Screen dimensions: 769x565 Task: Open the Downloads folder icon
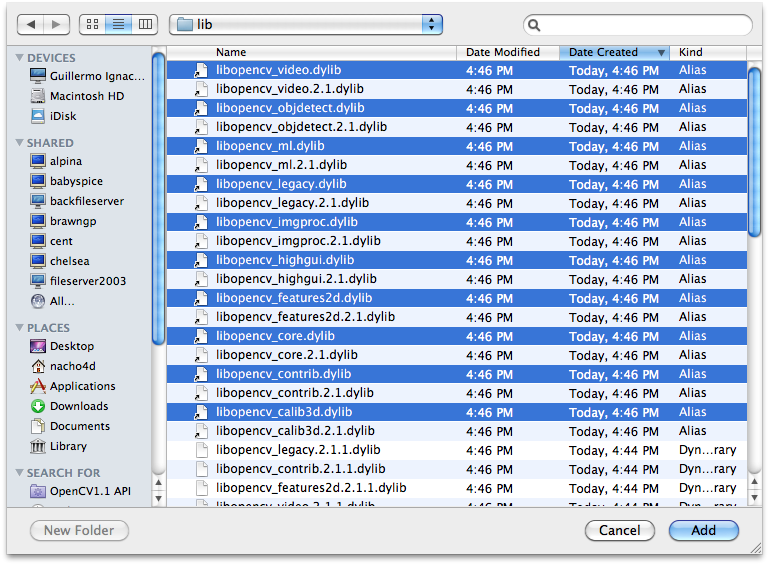tap(38, 406)
